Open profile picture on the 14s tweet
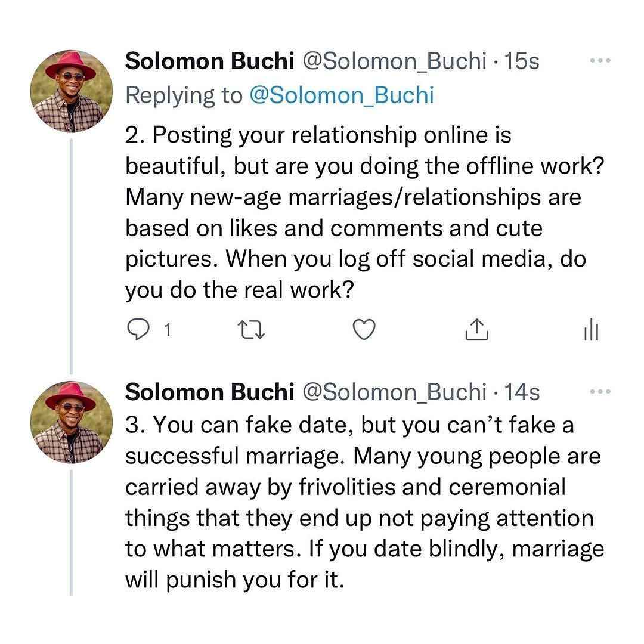The width and height of the screenshot is (644, 644). 72,422
